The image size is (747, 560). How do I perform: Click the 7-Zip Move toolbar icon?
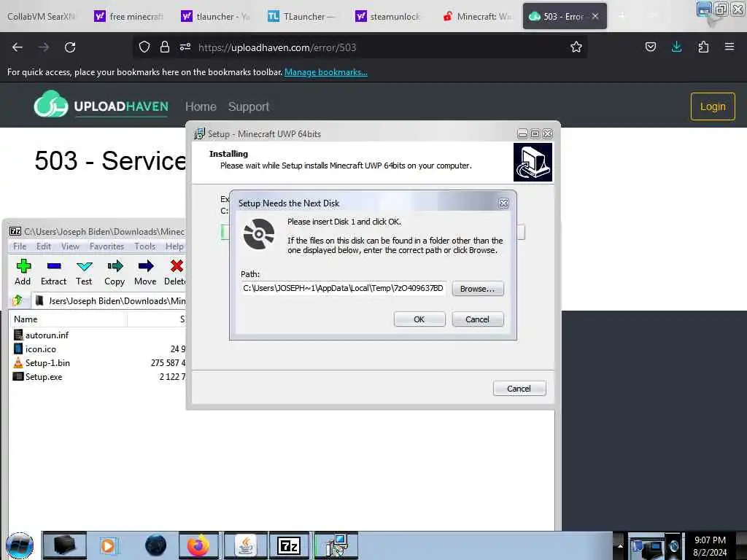(x=146, y=266)
